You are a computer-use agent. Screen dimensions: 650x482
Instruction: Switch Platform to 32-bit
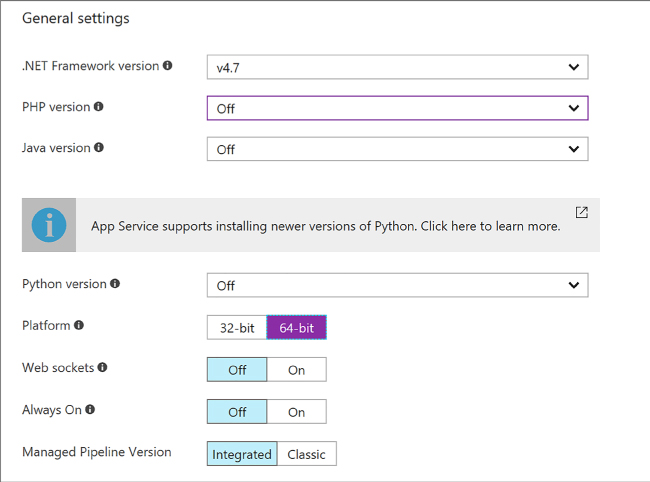point(237,328)
